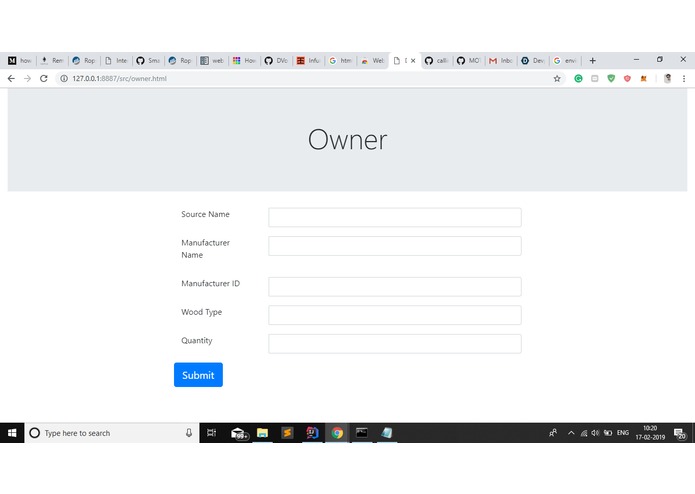Click the Quantity label
Image resolution: width=695 pixels, height=494 pixels.
[197, 341]
